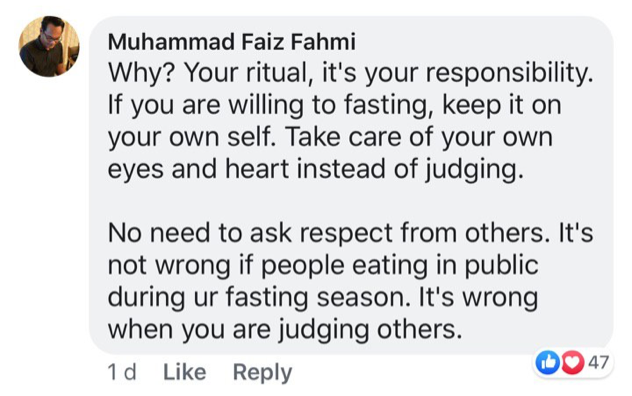Viewport: 632px width, 396px height.
Task: Open the 1 d timestamp link
Action: click(x=122, y=372)
